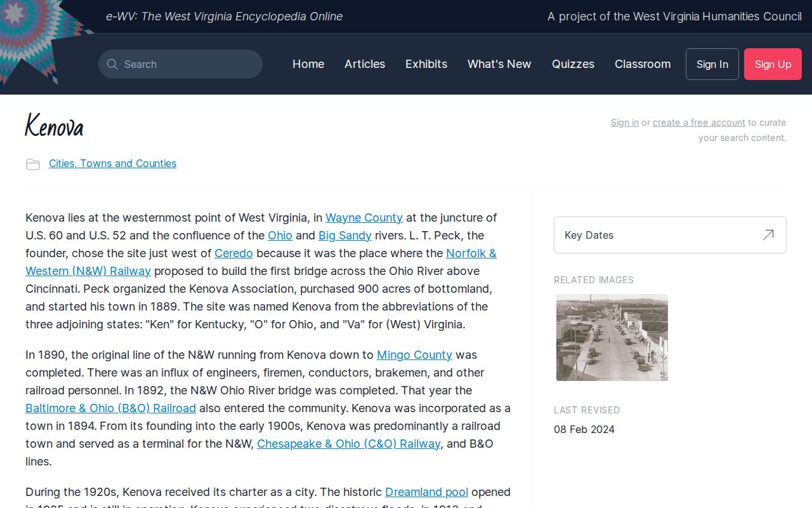Click the e-WV Encyclopedia Online title
This screenshot has height=508, width=812.
point(224,17)
